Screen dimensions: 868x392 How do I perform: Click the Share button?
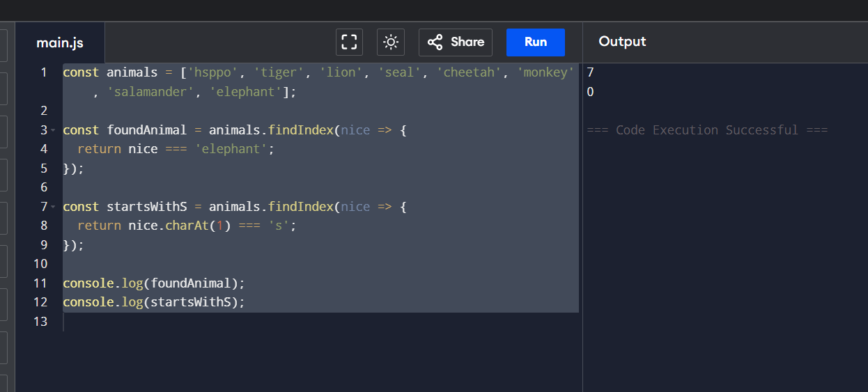(456, 42)
